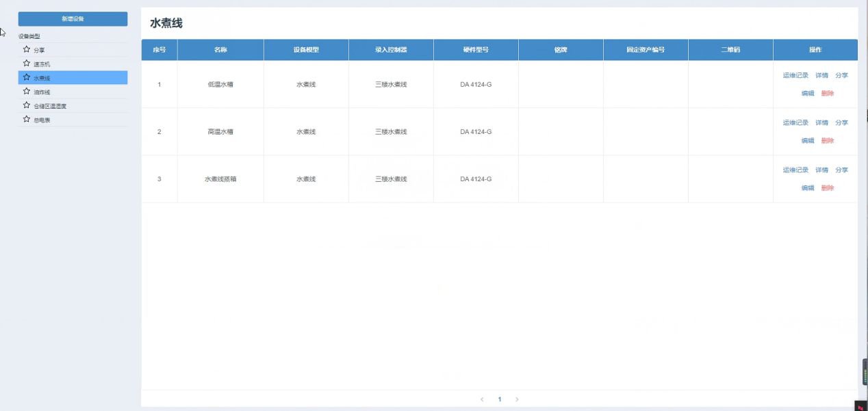Click the star icon beside 油炸线

point(27,91)
